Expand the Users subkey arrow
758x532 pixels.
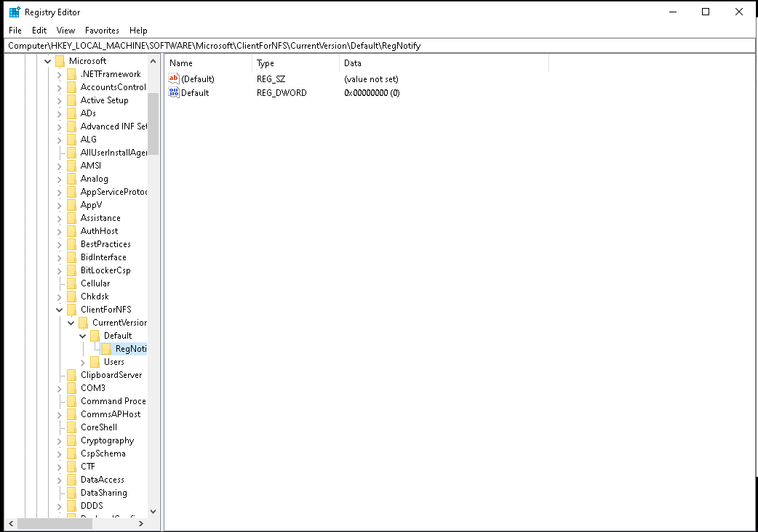click(83, 362)
